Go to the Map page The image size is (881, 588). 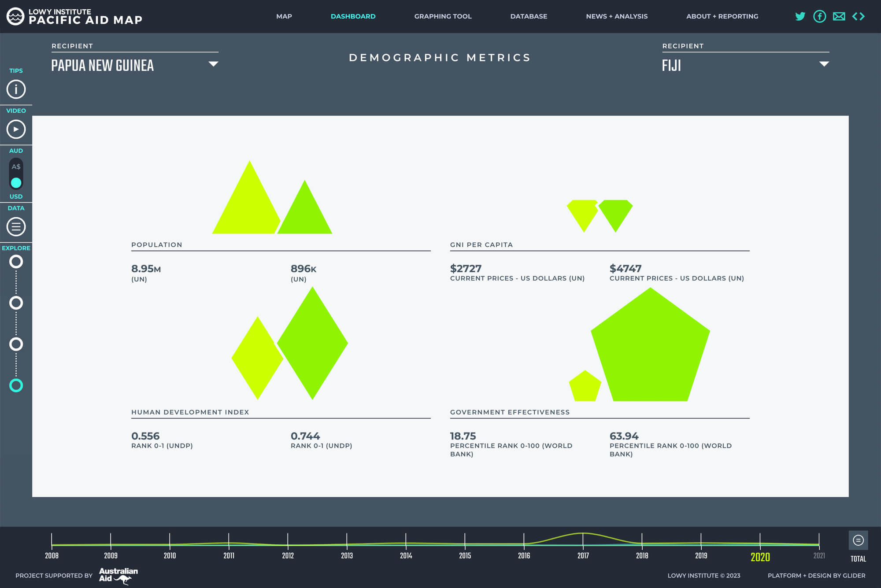(x=284, y=16)
